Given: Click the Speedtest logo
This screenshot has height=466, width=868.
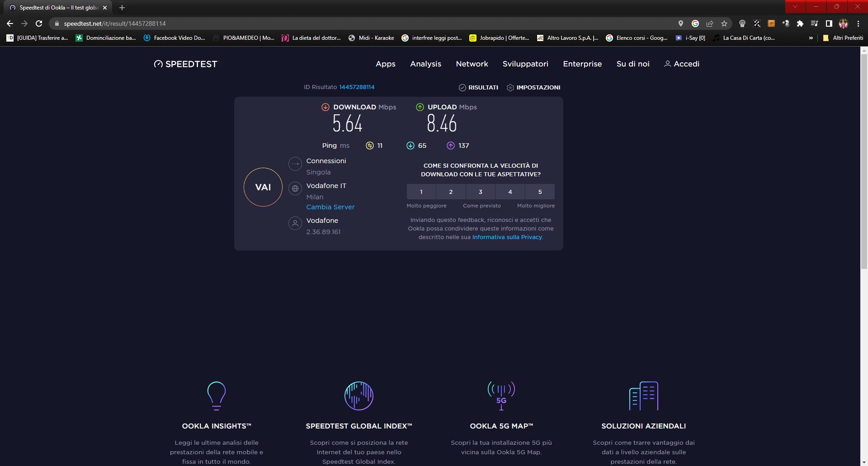Looking at the screenshot, I should click(186, 64).
